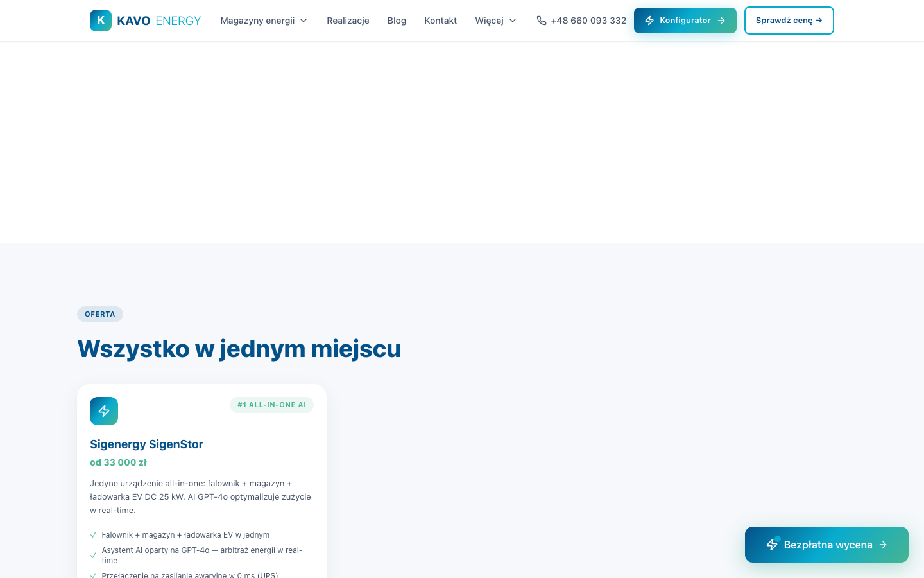Viewport: 924px width, 578px height.
Task: Click the #1 ALL-IN-ONE AI badge
Action: [271, 405]
